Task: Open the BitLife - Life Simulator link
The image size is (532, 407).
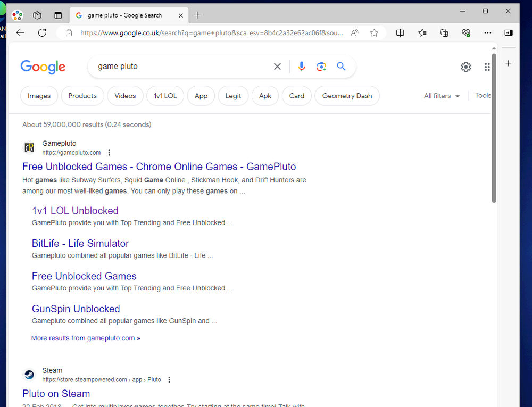Action: pyautogui.click(x=80, y=244)
